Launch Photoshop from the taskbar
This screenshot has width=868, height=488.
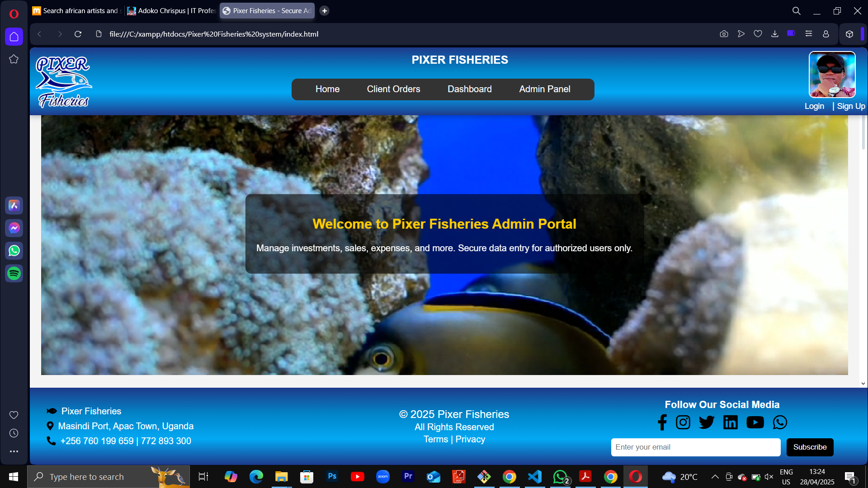click(x=332, y=477)
